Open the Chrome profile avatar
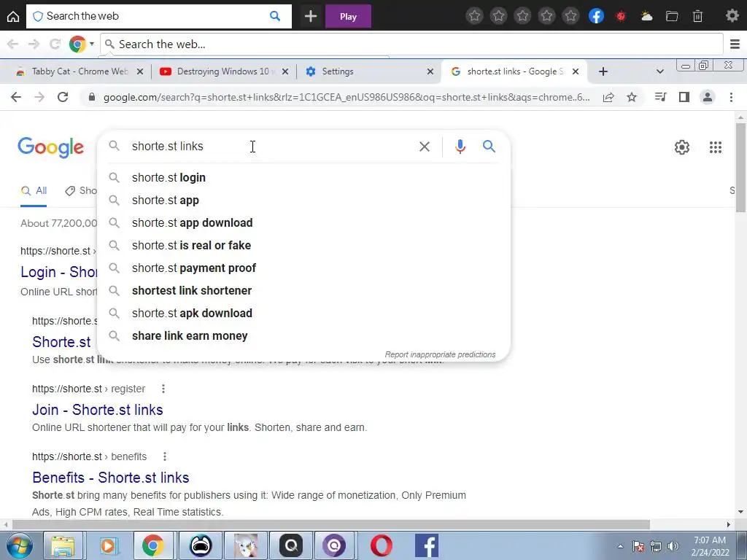747x560 pixels. coord(708,97)
